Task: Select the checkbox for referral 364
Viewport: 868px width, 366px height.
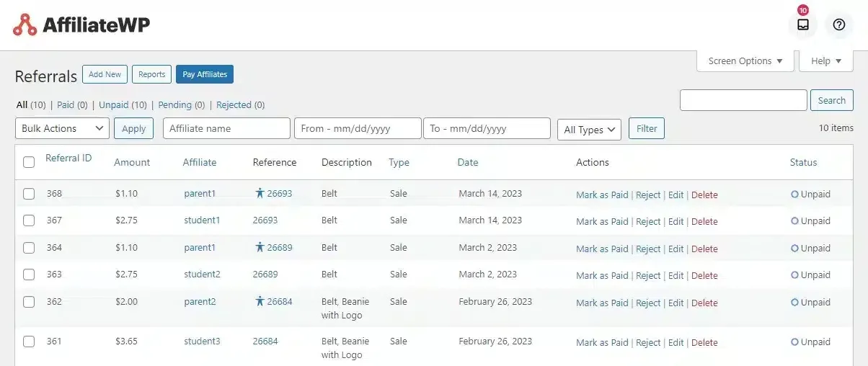Action: 29,248
